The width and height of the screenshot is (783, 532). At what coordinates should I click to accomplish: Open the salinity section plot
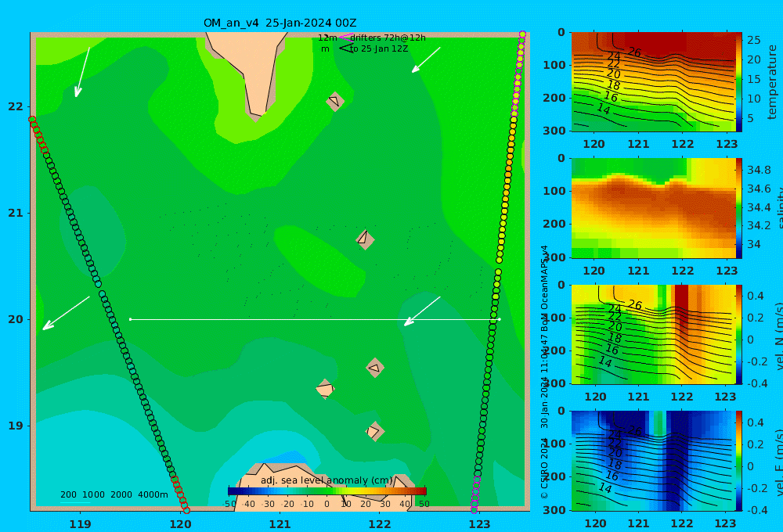pyautogui.click(x=654, y=208)
